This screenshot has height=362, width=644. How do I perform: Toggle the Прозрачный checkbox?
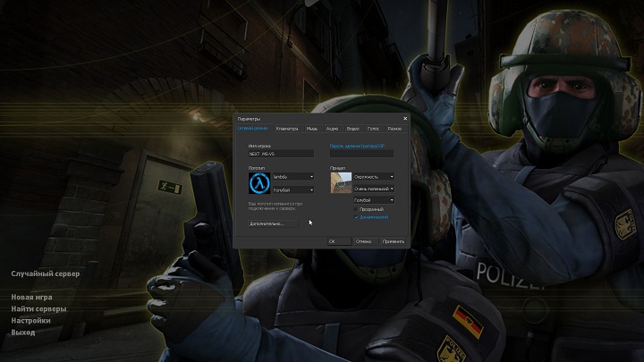(357, 209)
